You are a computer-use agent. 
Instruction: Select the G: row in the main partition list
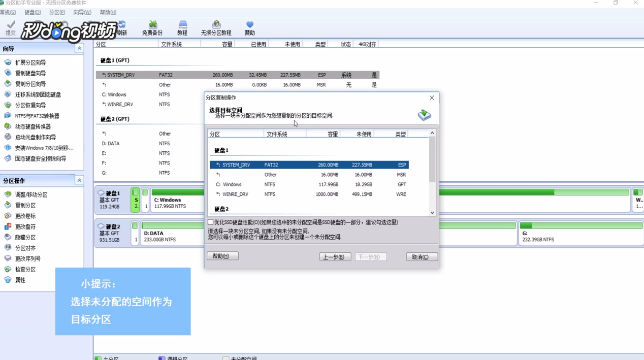click(150, 173)
